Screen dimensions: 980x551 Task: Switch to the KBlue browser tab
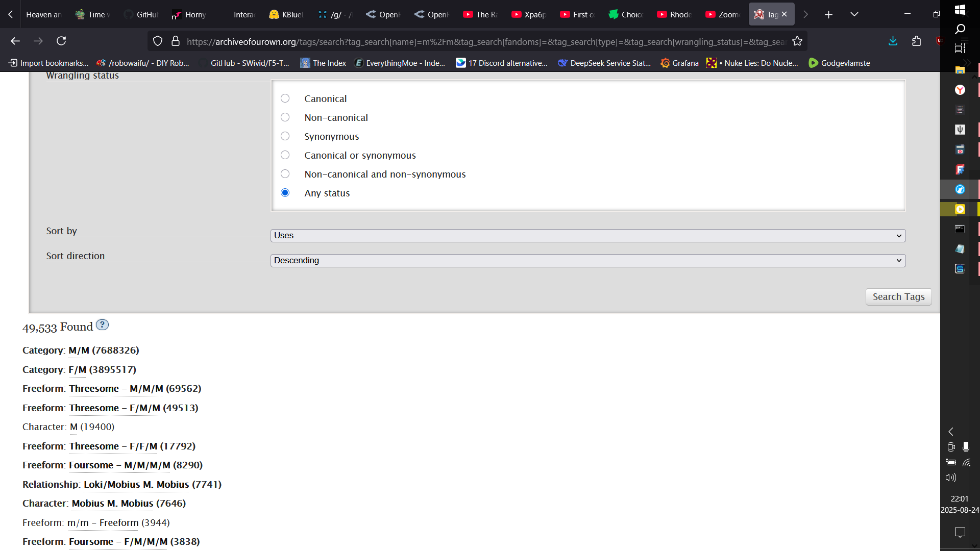click(x=287, y=15)
